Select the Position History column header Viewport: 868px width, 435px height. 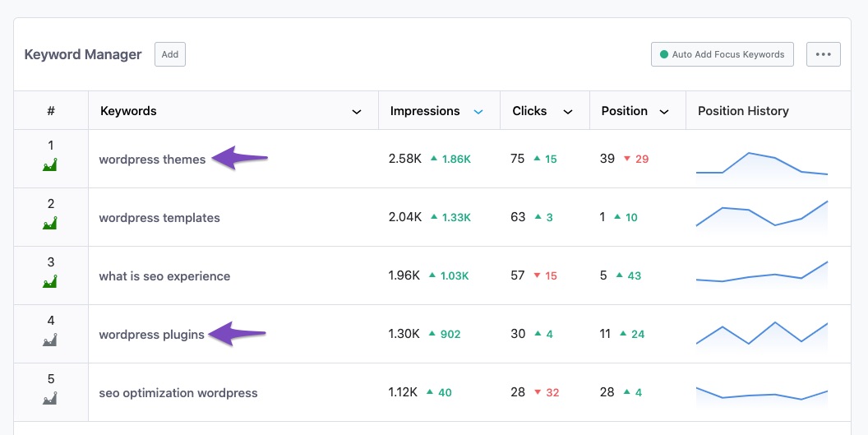[743, 111]
